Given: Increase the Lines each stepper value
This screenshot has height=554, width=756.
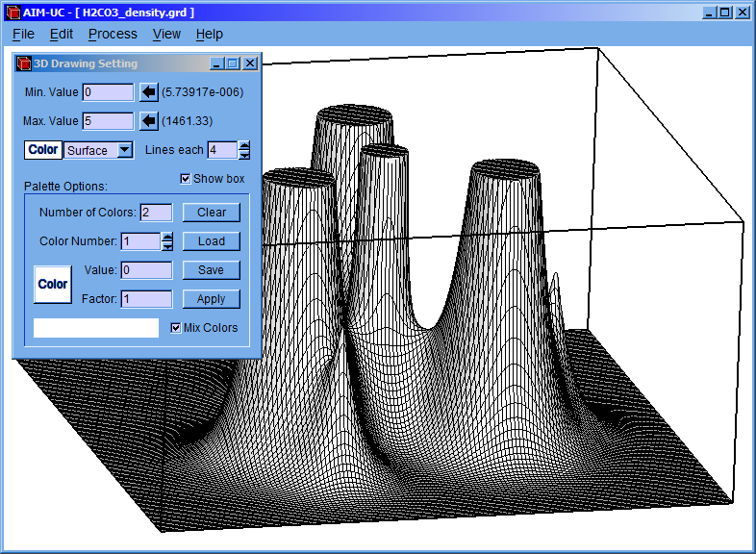Looking at the screenshot, I should (x=244, y=145).
